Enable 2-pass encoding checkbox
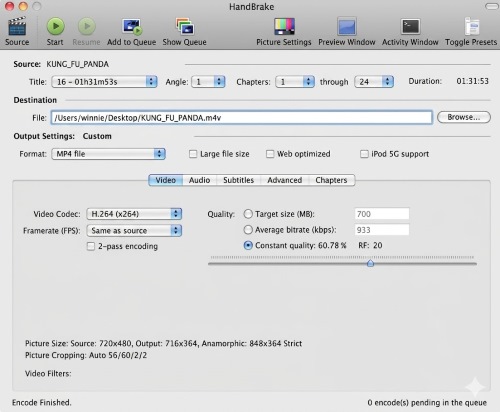 coord(91,246)
